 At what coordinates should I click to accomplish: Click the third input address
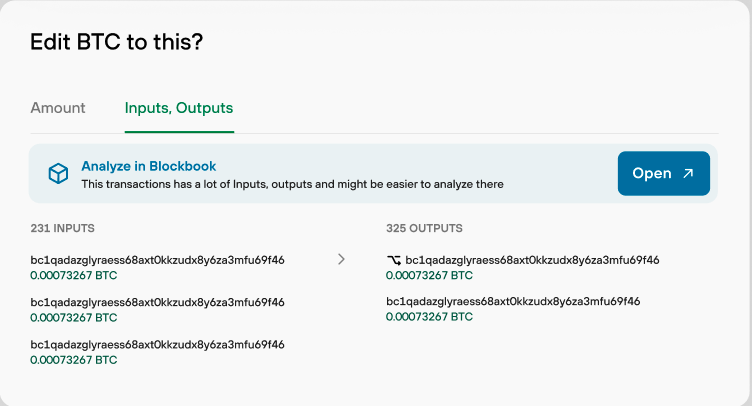pyautogui.click(x=157, y=344)
